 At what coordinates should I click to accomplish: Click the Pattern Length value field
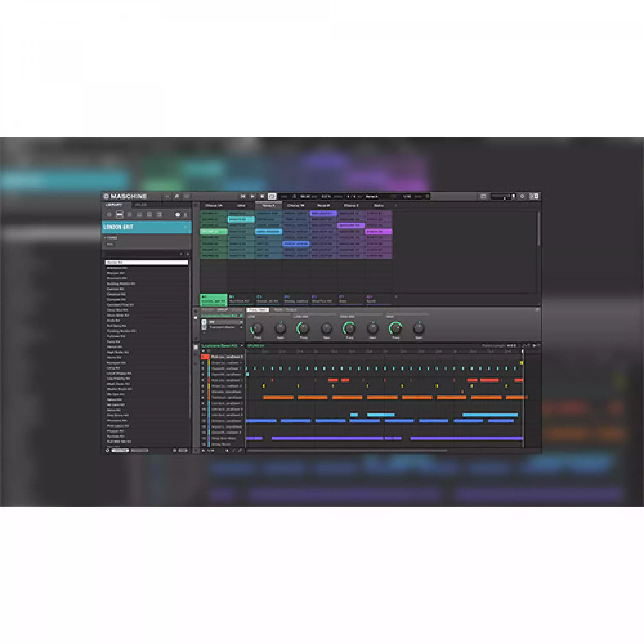click(x=512, y=346)
